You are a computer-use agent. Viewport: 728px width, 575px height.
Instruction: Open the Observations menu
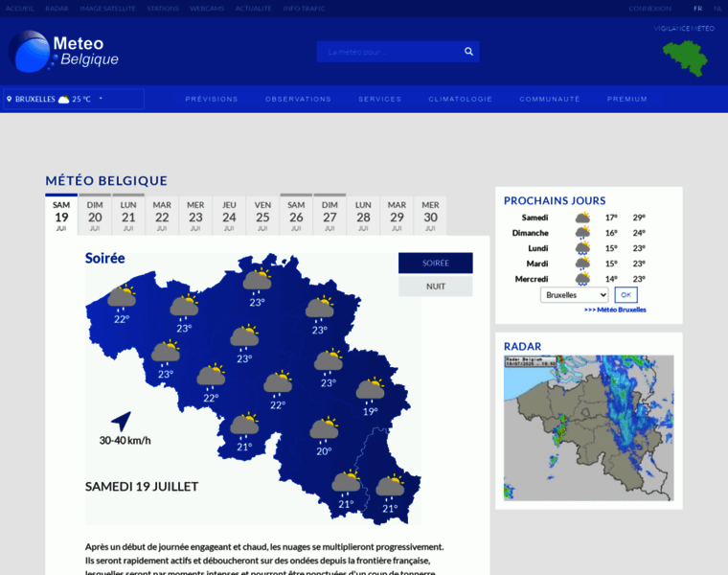[x=298, y=99]
